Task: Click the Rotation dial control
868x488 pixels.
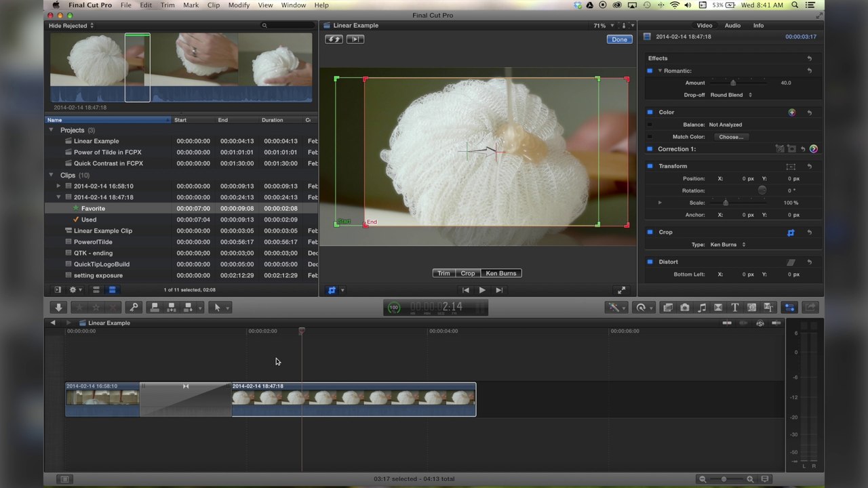Action: [762, 190]
